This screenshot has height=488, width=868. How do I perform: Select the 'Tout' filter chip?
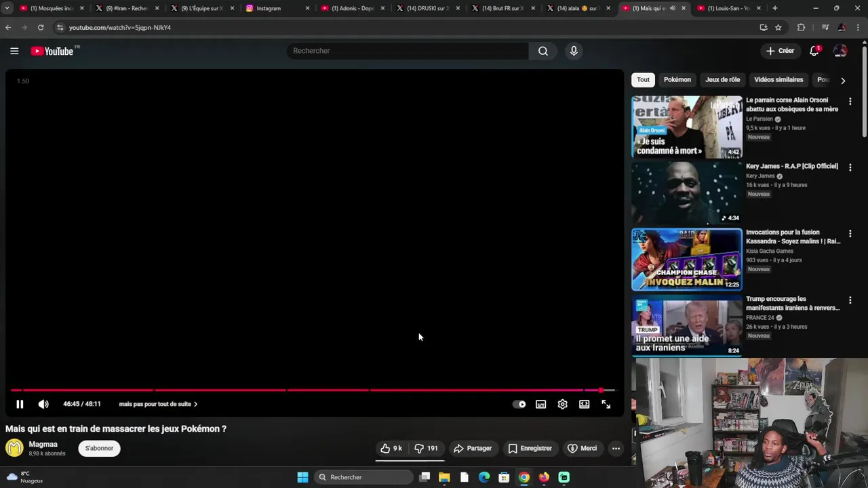click(643, 79)
